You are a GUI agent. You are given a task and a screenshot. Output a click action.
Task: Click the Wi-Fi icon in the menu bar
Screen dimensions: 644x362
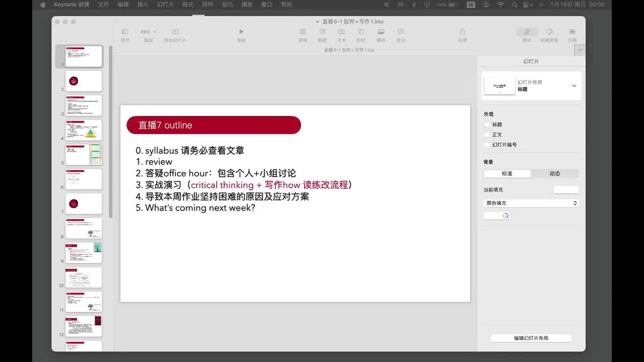[500, 5]
